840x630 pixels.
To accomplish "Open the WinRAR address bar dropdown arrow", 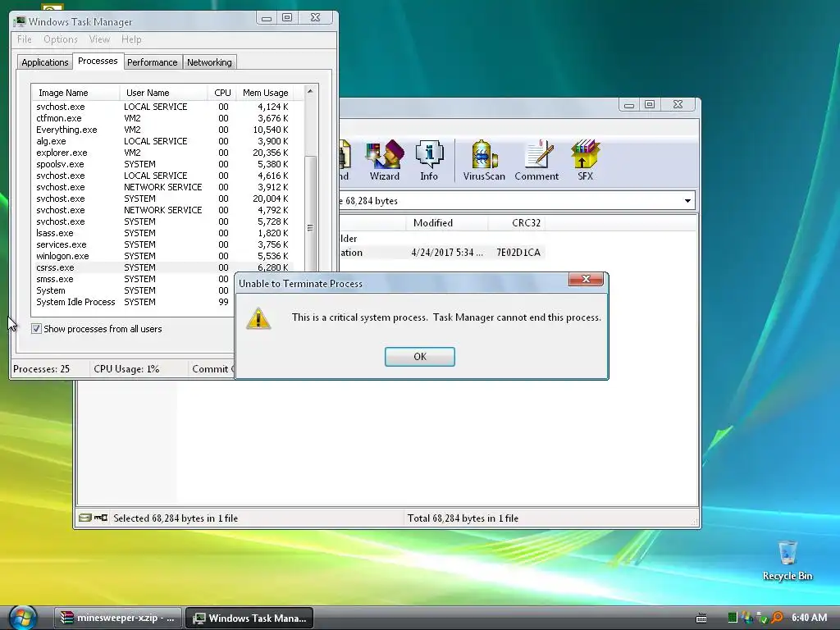I will point(687,201).
